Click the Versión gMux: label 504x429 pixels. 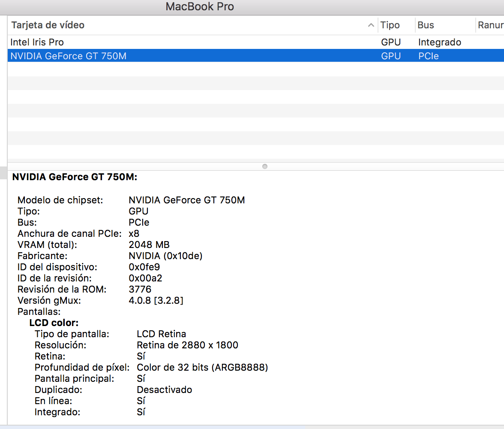(x=49, y=301)
